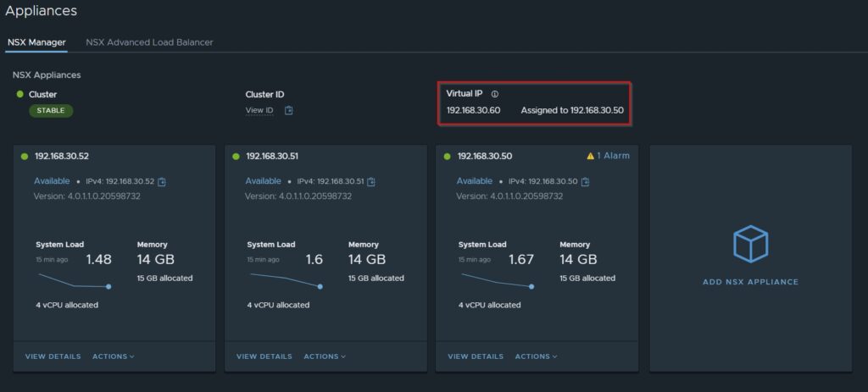This screenshot has width=868, height=392.
Task: Click system load graph on 192.168.30.51 card
Action: pyautogui.click(x=287, y=281)
